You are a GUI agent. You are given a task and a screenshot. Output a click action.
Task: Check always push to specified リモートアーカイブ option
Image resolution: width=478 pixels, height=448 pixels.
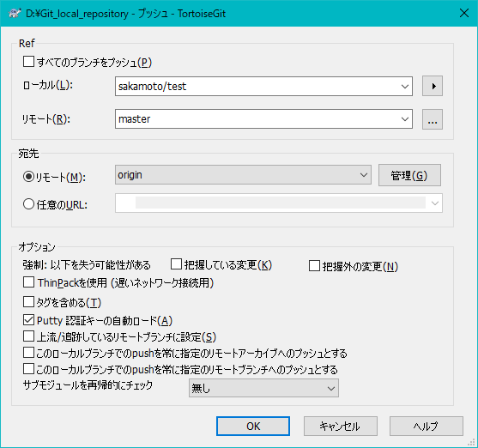coord(28,353)
